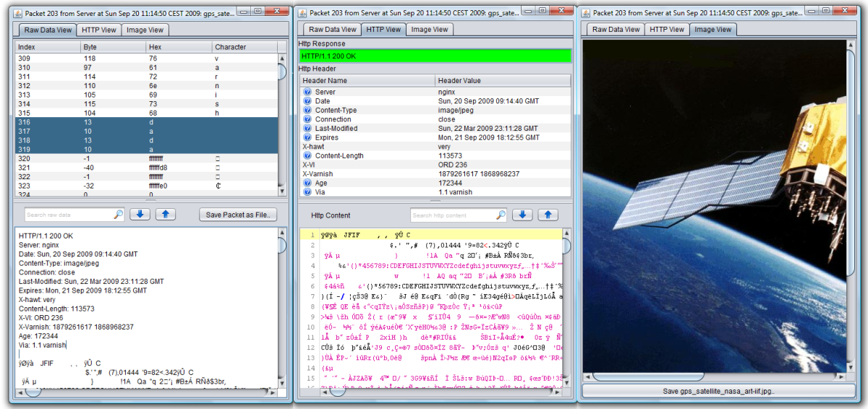Click the info icon beside Age header
The image size is (868, 409).
point(307,183)
